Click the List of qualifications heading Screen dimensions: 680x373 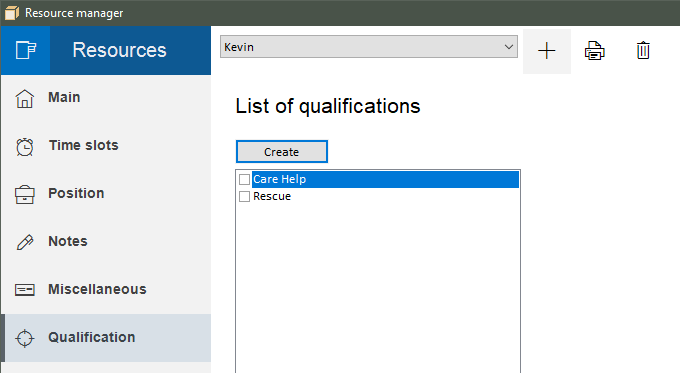[x=328, y=106]
